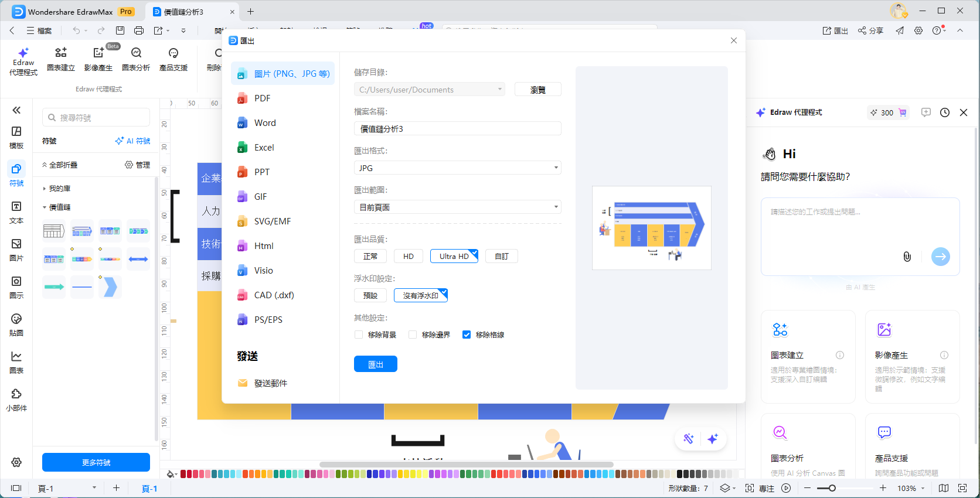Open the 小部件 widgets sidebar panel
This screenshot has width=980, height=498.
[x=16, y=400]
